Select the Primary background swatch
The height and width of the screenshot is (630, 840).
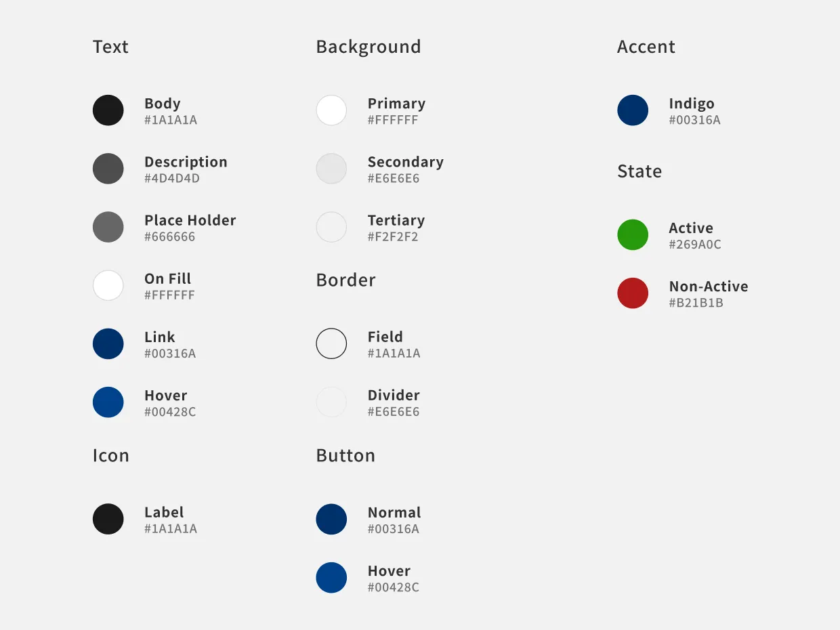coord(331,110)
